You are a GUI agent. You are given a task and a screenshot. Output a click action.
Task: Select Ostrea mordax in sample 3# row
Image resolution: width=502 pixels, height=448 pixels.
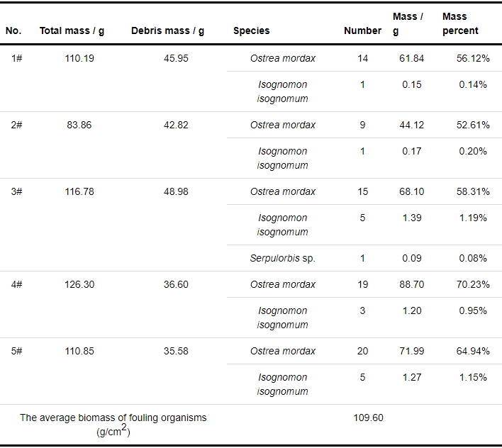tap(283, 191)
